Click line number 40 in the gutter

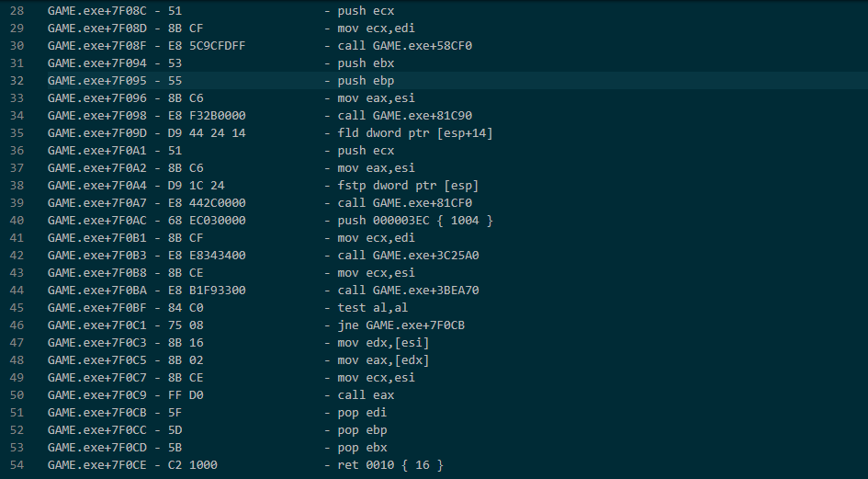[x=17, y=221]
